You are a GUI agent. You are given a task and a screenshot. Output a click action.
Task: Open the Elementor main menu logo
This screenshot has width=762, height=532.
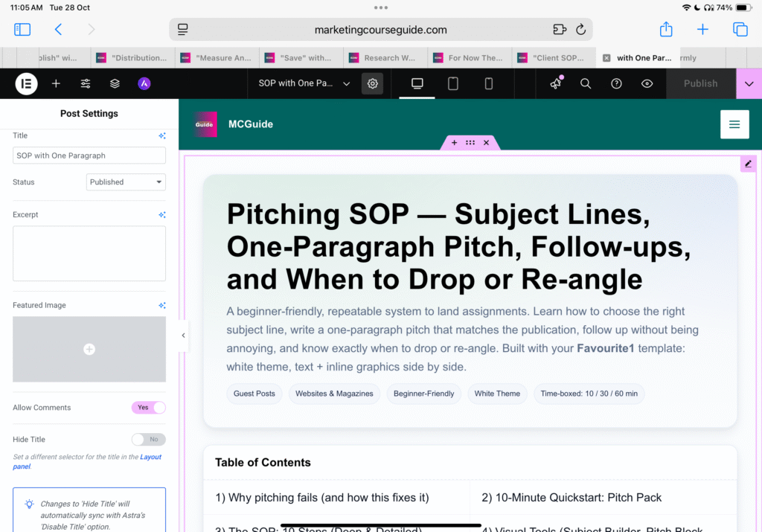[x=26, y=83]
